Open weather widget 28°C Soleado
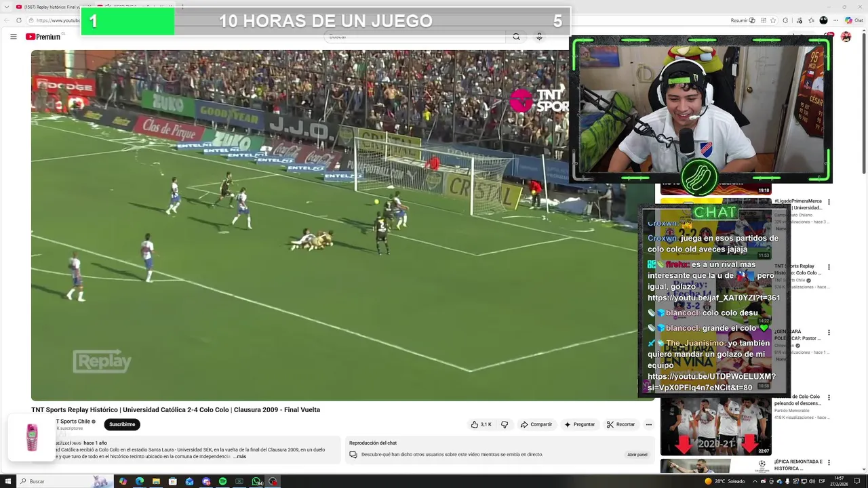 pyautogui.click(x=725, y=481)
